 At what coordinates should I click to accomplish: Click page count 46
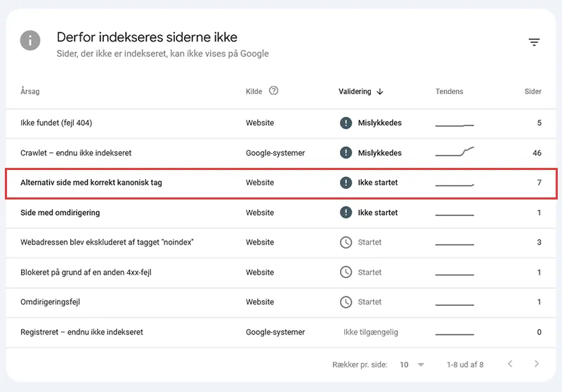click(x=537, y=153)
